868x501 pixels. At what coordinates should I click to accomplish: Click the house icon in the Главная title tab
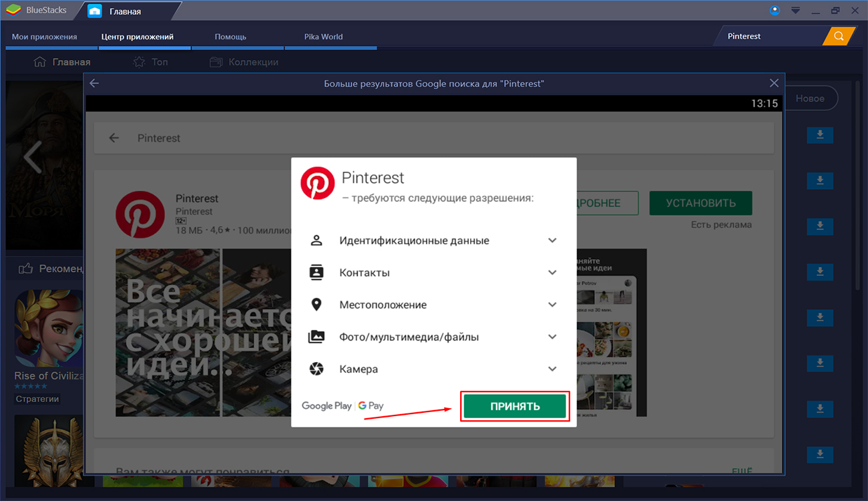94,11
